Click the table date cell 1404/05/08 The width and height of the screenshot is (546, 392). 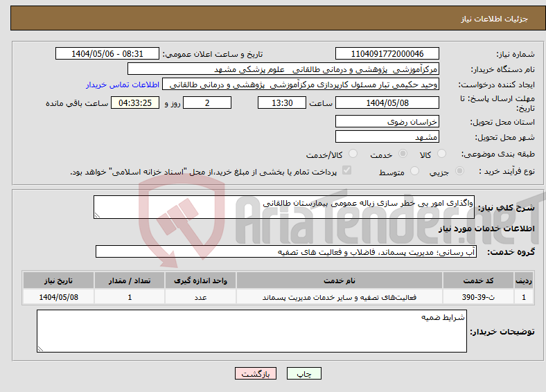(58, 297)
